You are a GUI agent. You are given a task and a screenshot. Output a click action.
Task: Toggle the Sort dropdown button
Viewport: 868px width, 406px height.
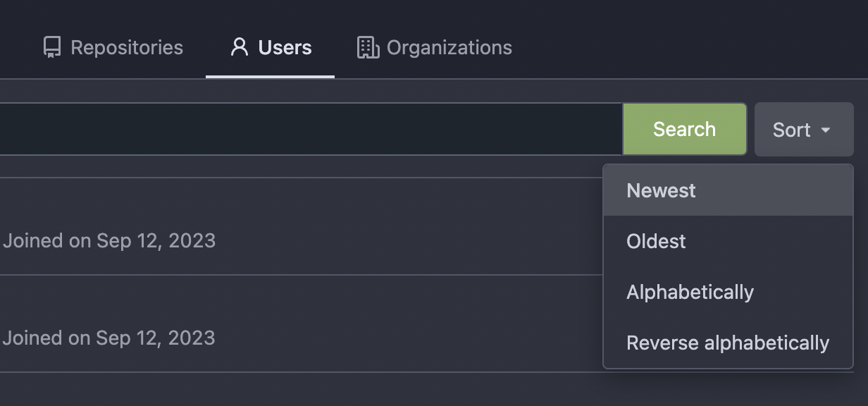click(x=803, y=130)
